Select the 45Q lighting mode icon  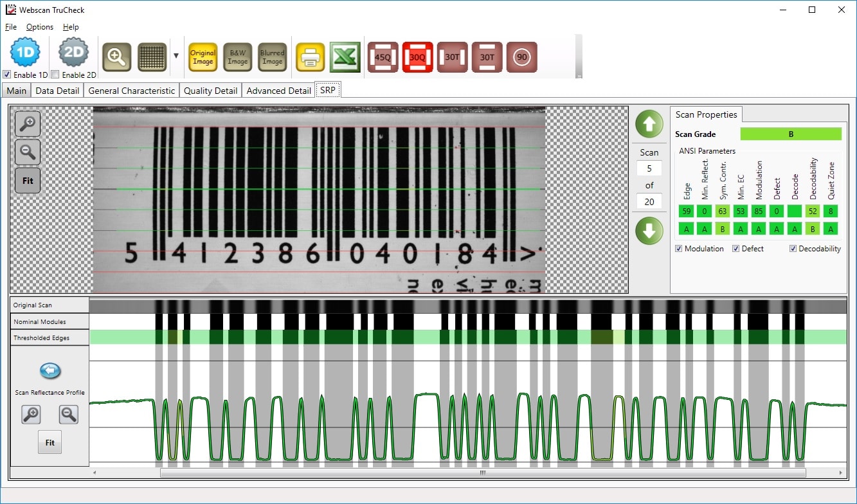click(x=383, y=57)
